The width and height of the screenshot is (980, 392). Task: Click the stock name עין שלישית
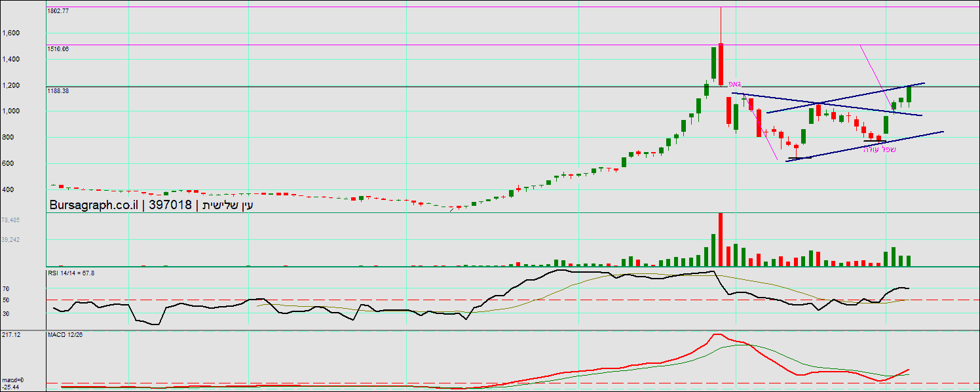(227, 205)
